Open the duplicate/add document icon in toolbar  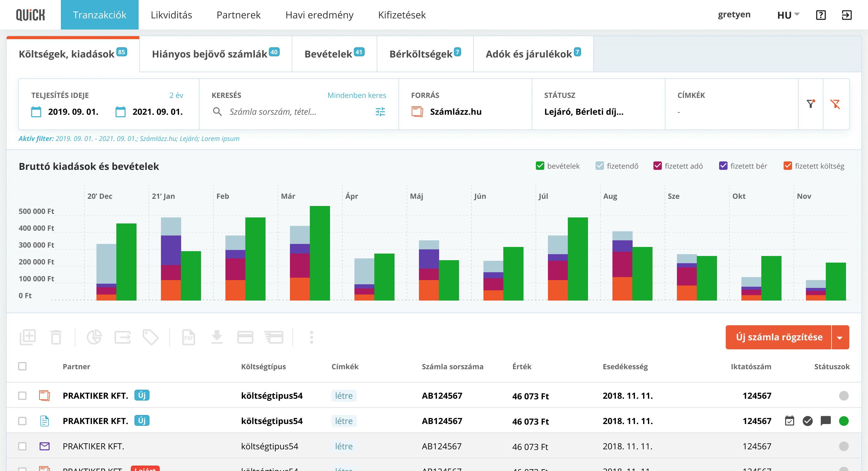tap(29, 337)
